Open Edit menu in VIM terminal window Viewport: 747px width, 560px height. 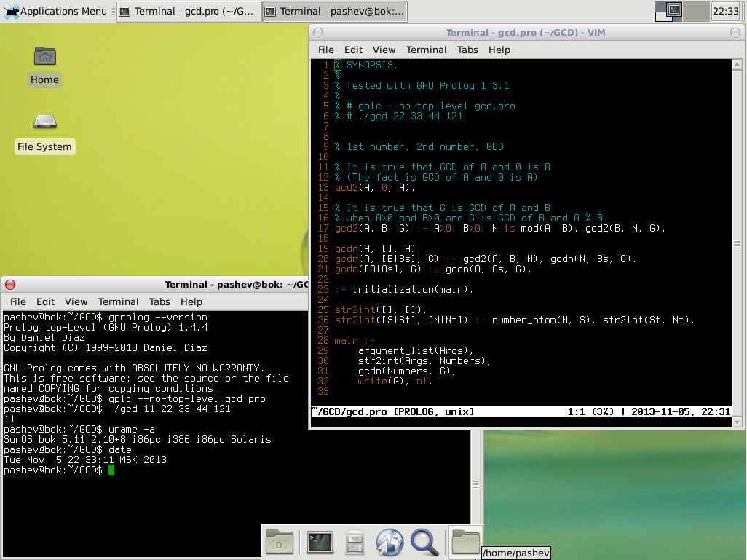(354, 50)
